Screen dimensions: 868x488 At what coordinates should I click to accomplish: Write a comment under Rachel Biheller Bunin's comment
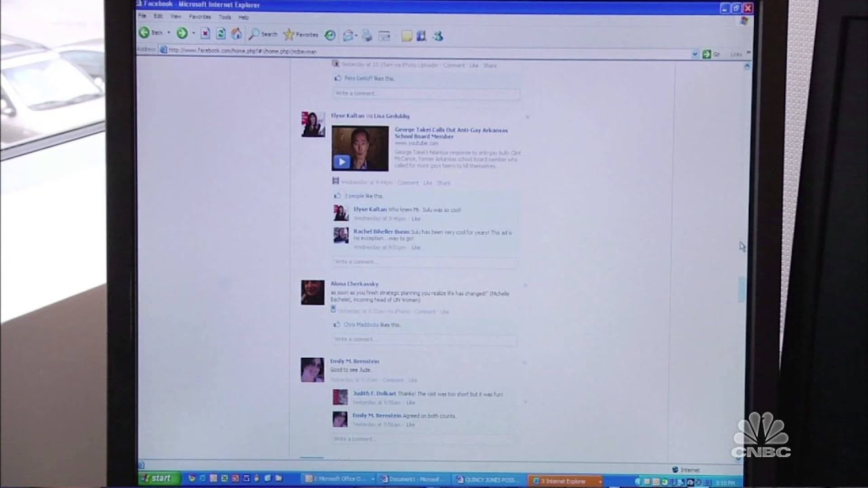[425, 262]
